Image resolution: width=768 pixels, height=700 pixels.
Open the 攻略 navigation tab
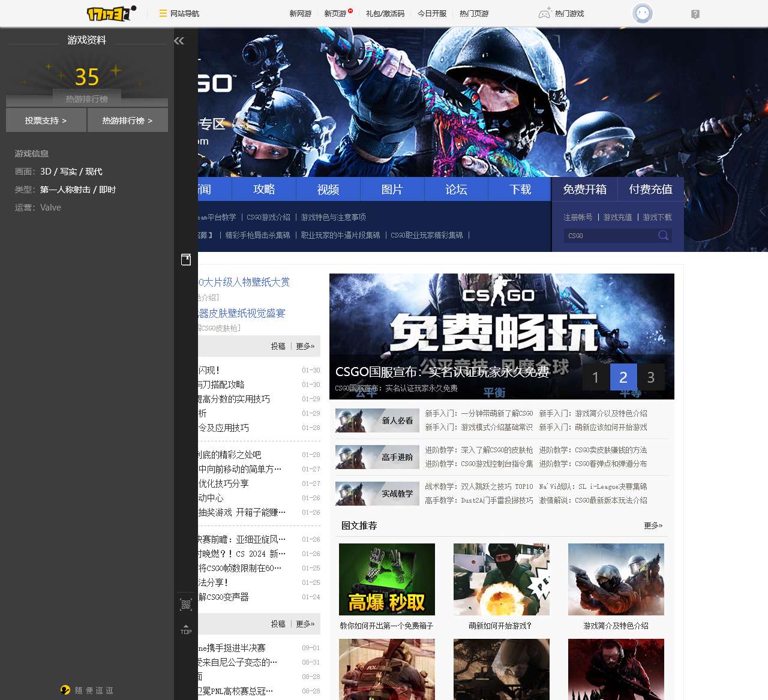[264, 189]
